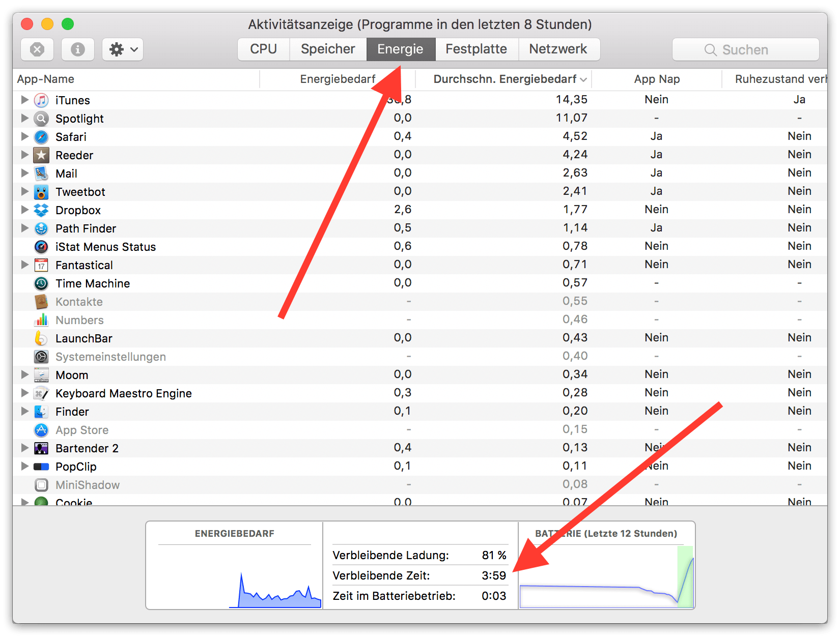Click the Reeder star icon
This screenshot has height=636, width=840.
(x=41, y=155)
